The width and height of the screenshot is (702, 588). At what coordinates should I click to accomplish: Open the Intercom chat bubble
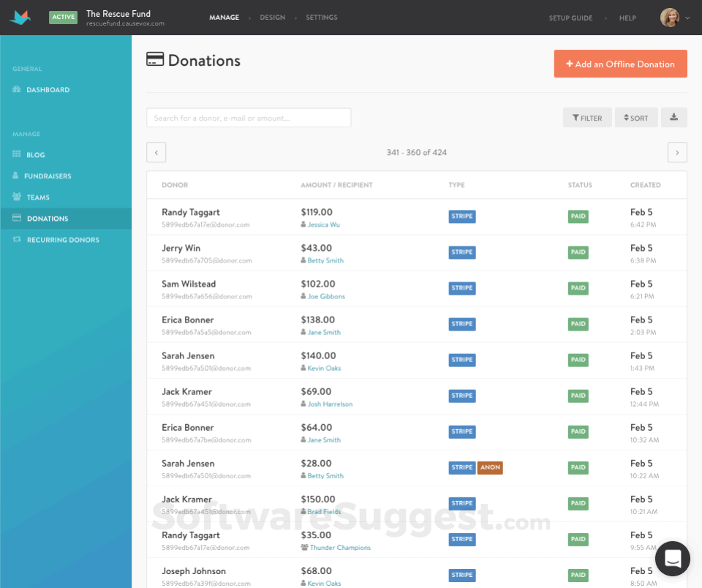tap(672, 558)
